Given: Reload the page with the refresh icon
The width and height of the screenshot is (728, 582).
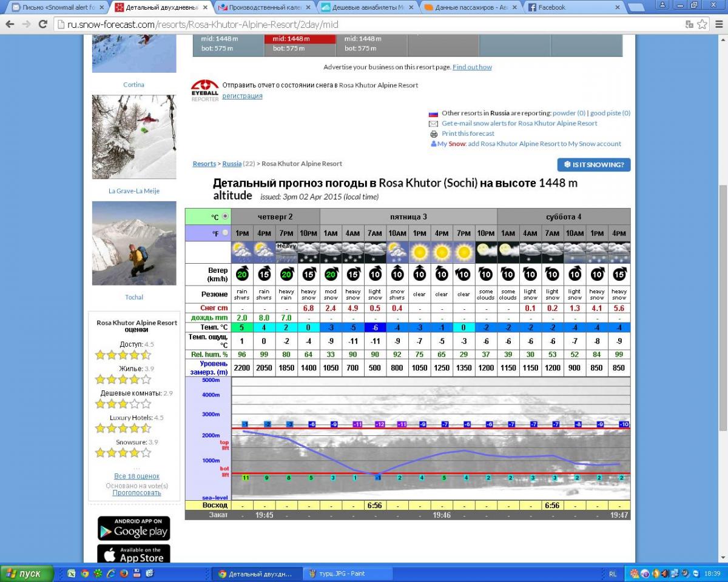Looking at the screenshot, I should click(42, 24).
